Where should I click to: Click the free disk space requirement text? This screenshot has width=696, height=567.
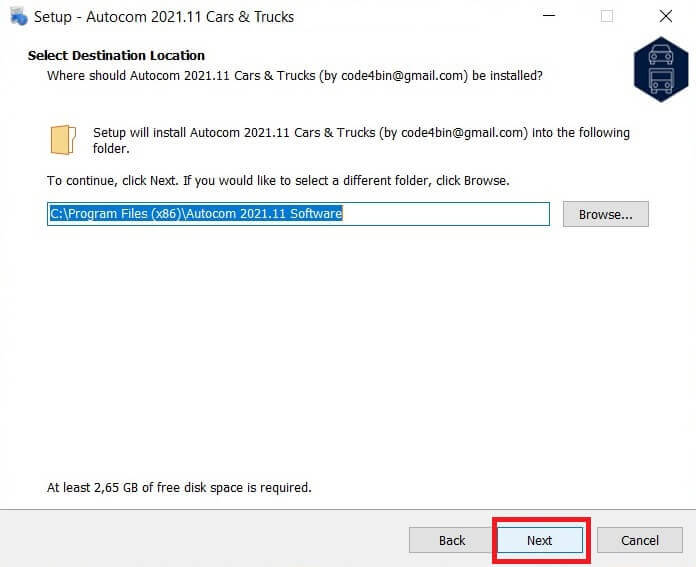click(179, 488)
